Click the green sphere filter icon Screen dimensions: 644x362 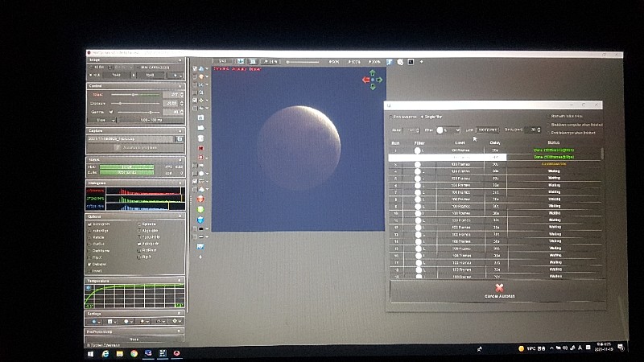200,209
